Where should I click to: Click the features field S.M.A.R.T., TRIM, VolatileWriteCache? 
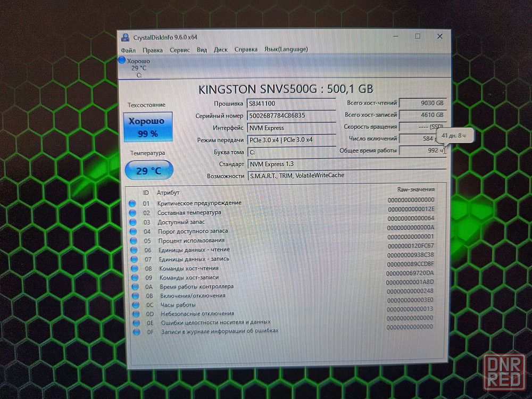click(x=347, y=176)
